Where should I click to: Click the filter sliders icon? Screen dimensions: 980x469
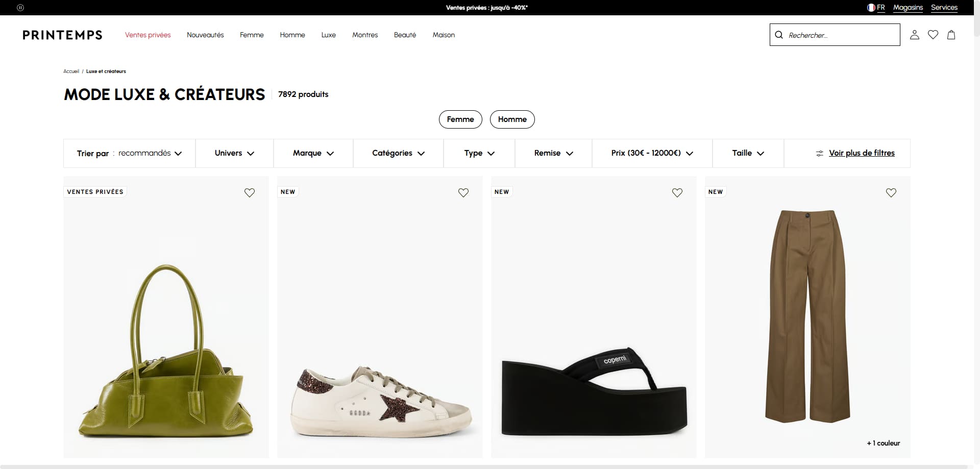coord(819,153)
